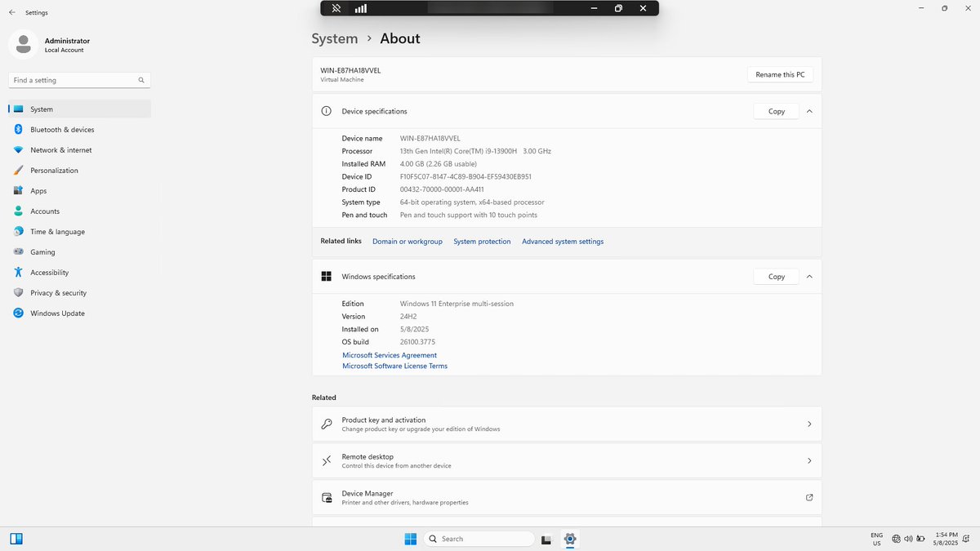Copy the Windows specifications
The image size is (980, 551).
pyautogui.click(x=777, y=277)
